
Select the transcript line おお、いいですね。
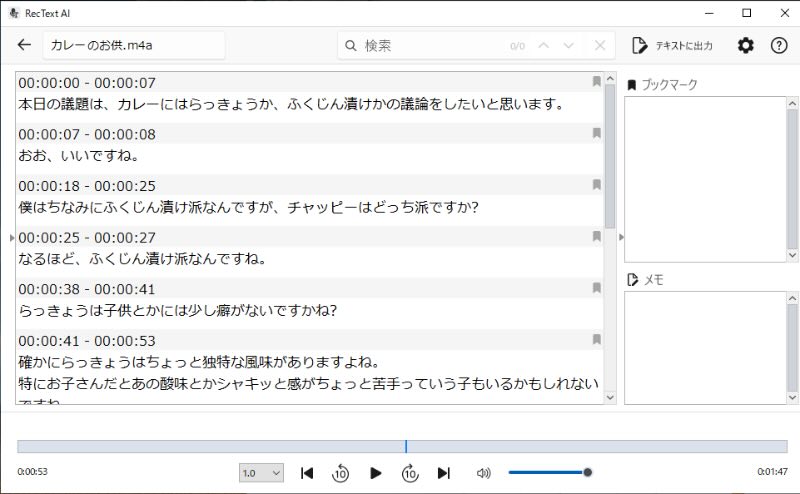(78, 155)
